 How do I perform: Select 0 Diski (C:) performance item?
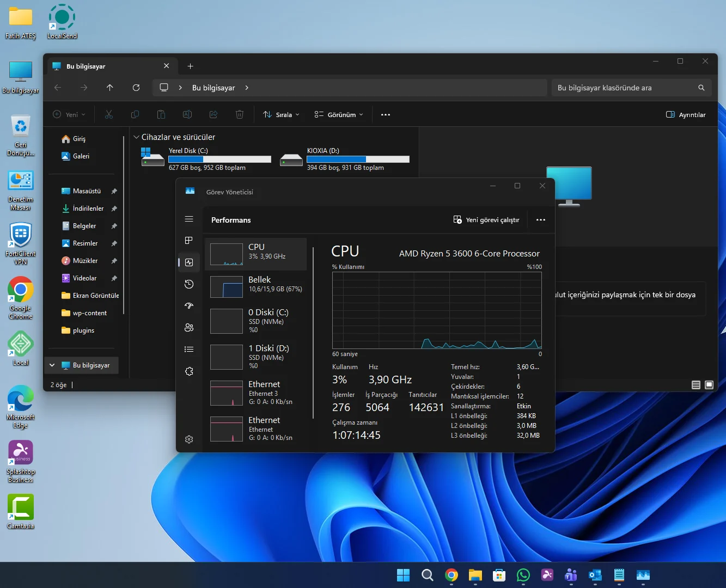point(256,321)
